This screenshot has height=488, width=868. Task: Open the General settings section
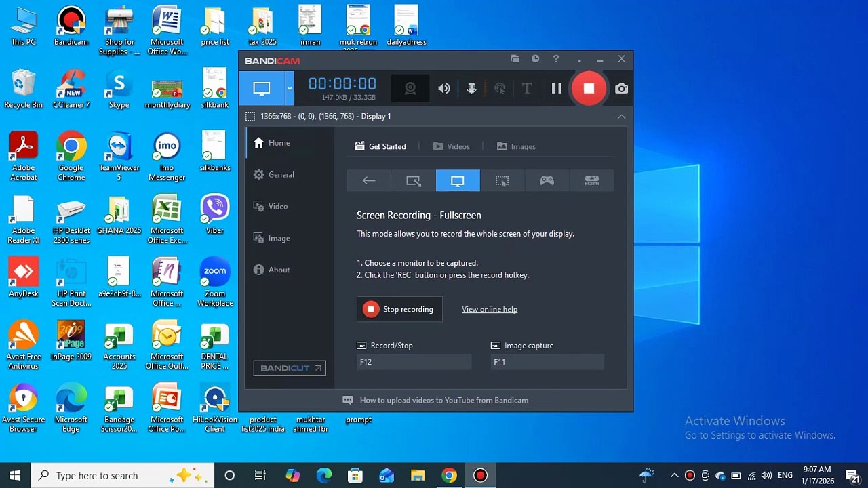click(274, 175)
